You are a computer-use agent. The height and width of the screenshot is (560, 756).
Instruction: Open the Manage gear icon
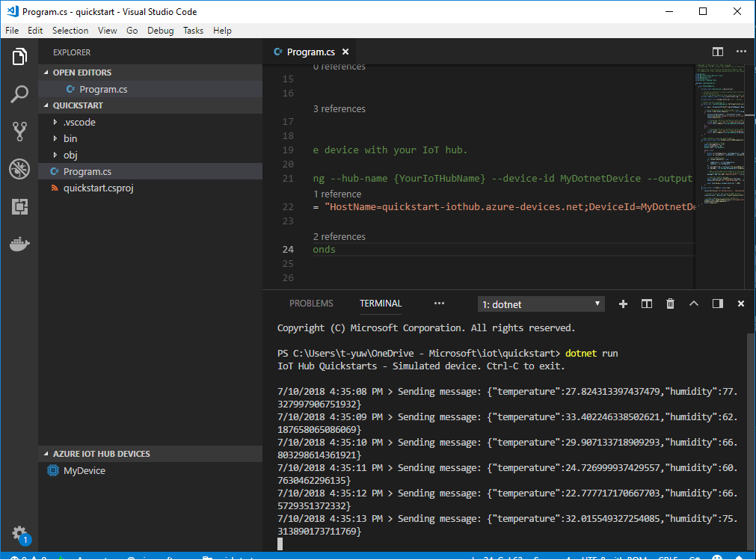point(19,533)
